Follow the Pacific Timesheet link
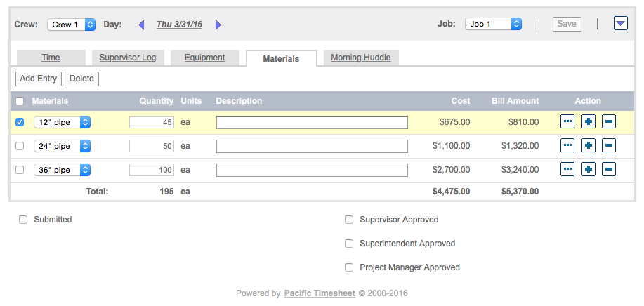This screenshot has height=306, width=644. pos(319,293)
